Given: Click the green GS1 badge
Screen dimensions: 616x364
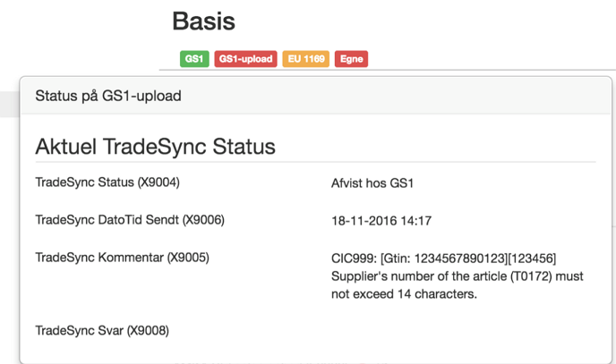Looking at the screenshot, I should pyautogui.click(x=194, y=59).
